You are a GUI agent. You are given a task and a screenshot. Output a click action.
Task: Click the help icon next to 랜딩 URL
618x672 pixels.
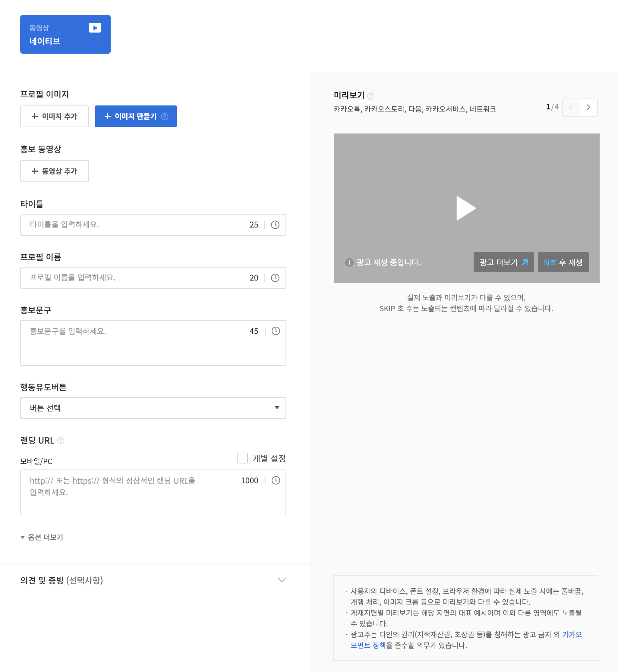61,441
